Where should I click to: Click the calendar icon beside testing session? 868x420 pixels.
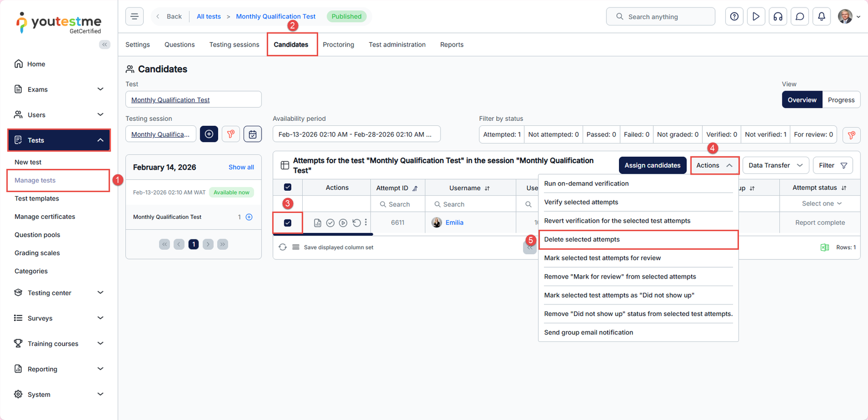pos(253,134)
